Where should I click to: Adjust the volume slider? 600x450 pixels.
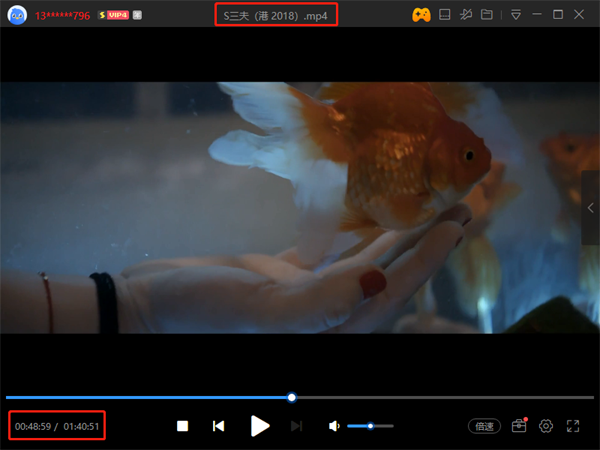coord(370,426)
